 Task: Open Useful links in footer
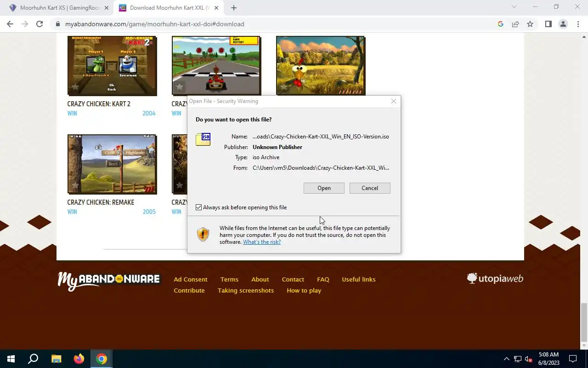click(x=359, y=279)
